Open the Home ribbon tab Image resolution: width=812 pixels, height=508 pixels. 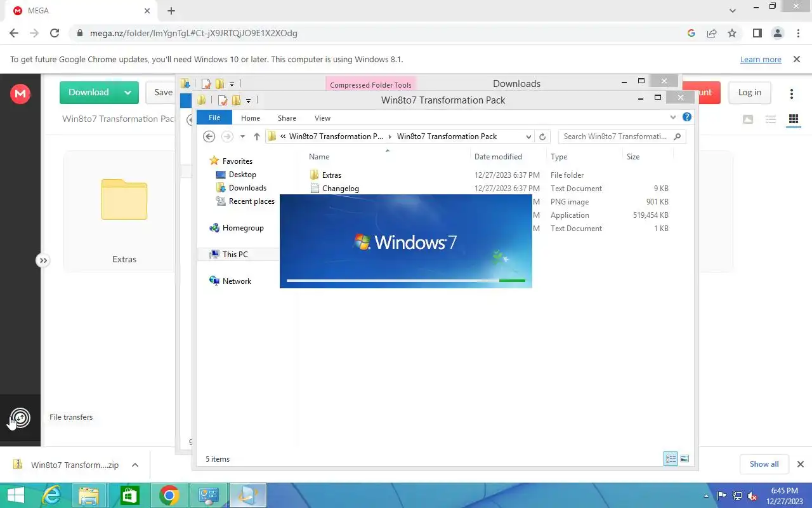[x=251, y=118]
